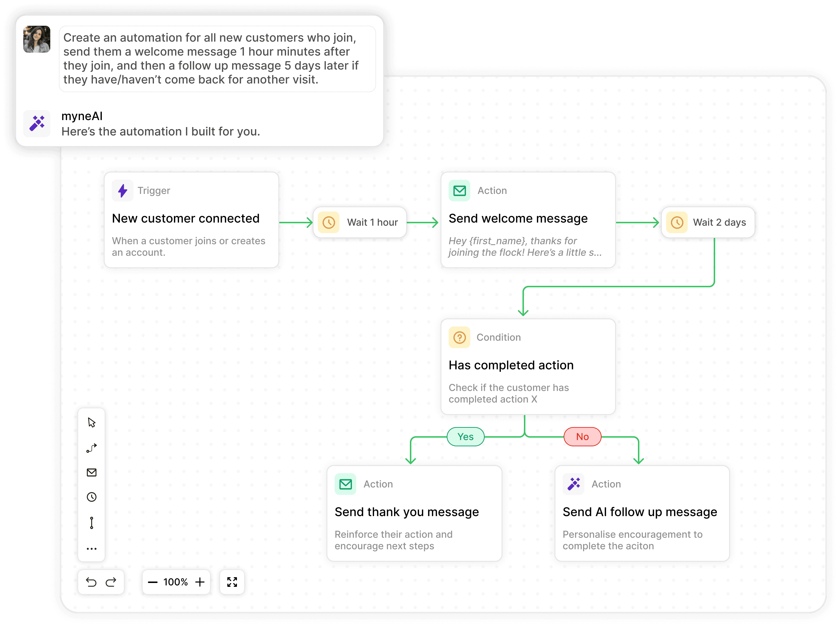Select the envelope message tool
Viewport: 840px width, 627px height.
coord(91,473)
